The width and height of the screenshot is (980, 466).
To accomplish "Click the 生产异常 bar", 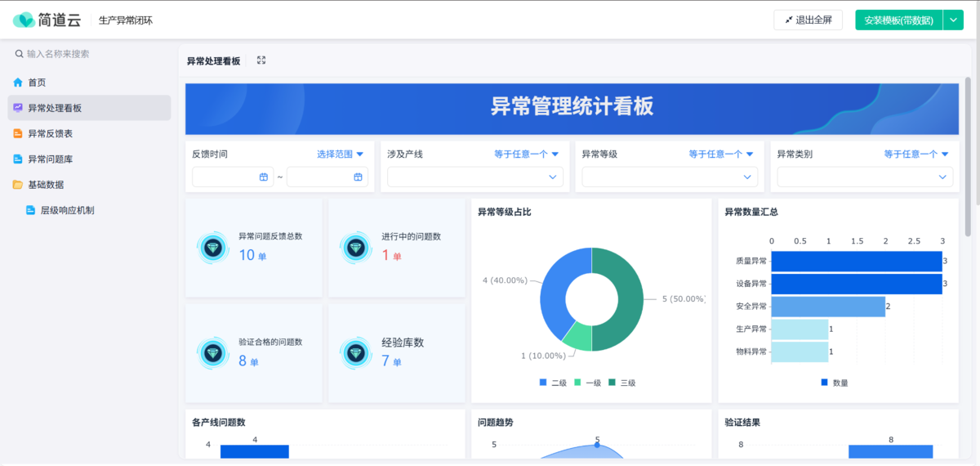I will click(x=800, y=329).
